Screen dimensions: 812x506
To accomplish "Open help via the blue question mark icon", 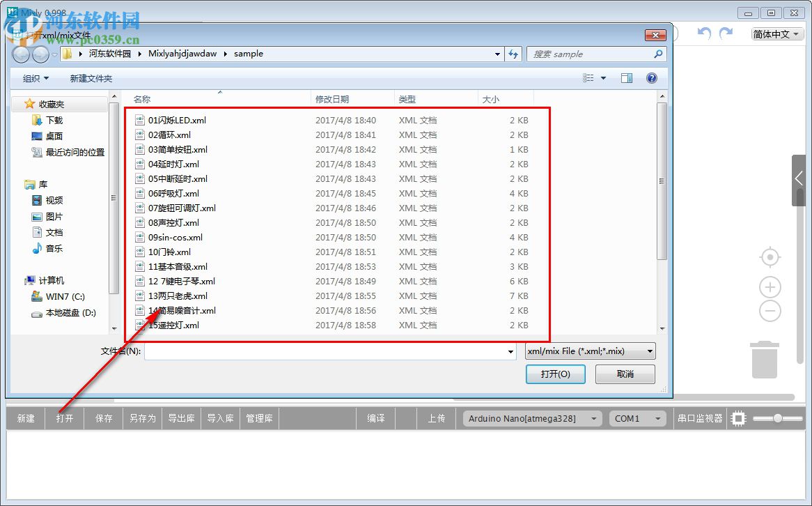I will (651, 77).
